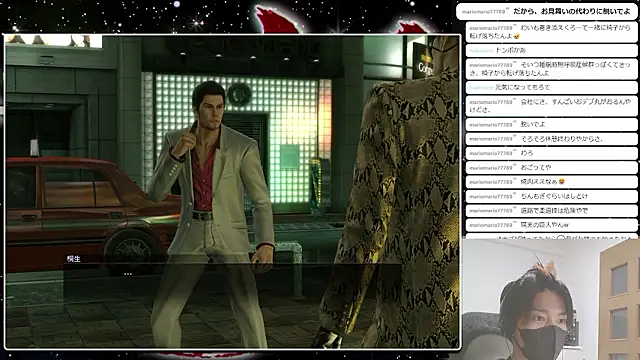Click the red emblem partly hidden behind the chat

pos(414,27)
